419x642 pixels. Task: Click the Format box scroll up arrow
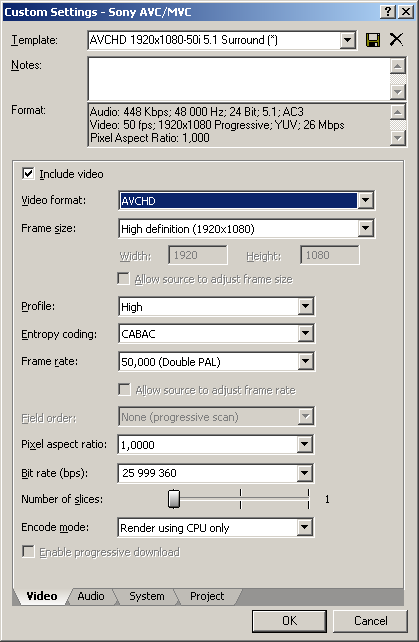click(398, 112)
